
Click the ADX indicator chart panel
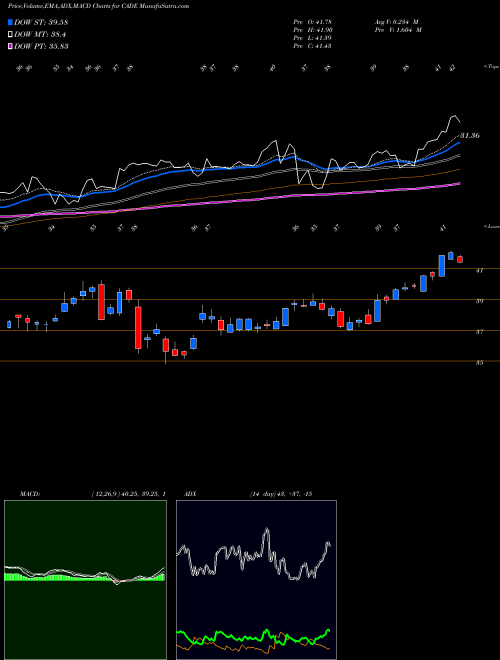tap(256, 580)
